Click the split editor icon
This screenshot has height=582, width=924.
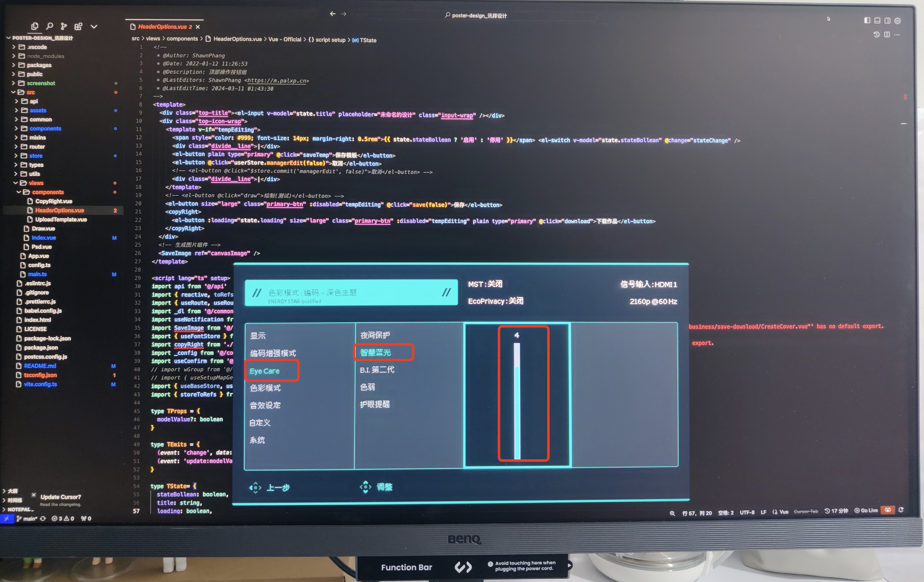coord(887,35)
